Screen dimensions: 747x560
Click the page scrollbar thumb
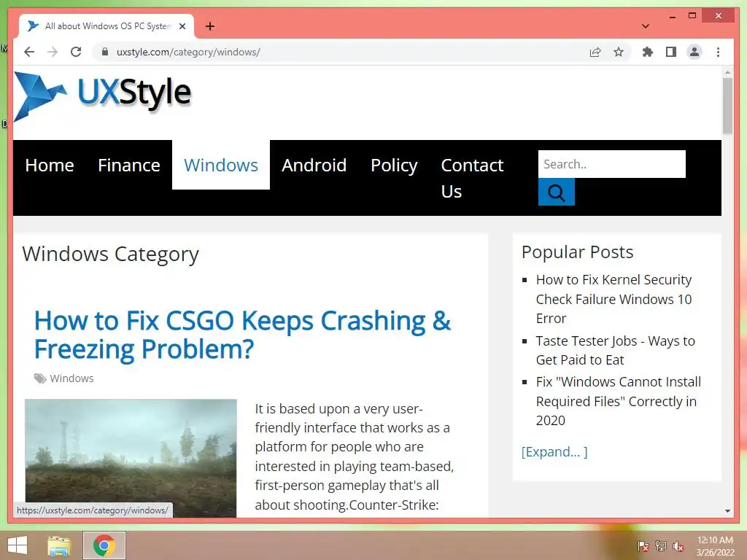[727, 106]
